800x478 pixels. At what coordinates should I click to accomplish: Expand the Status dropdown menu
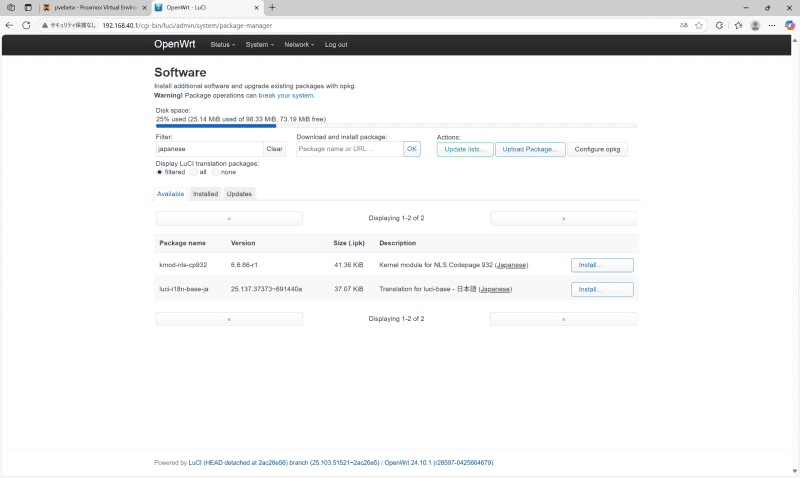[222, 45]
